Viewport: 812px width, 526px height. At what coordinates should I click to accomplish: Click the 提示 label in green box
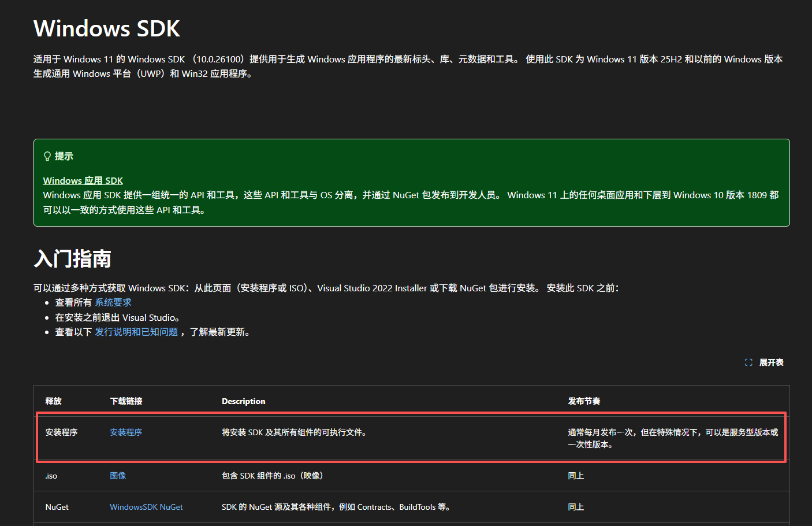pos(64,156)
